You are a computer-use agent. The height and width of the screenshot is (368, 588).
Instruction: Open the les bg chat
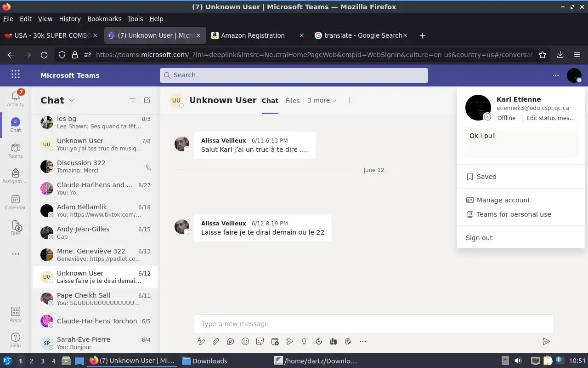95,122
